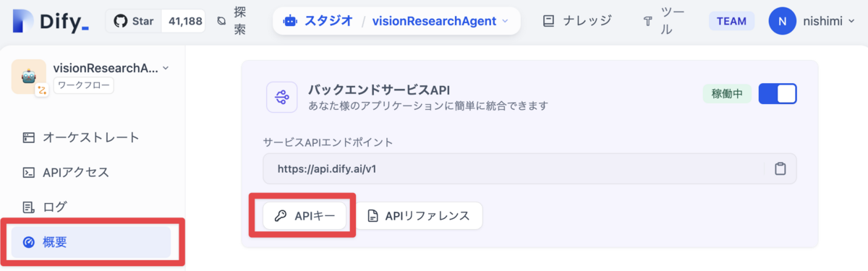The width and height of the screenshot is (868, 271).
Task: Click the robot icon beside スタジオ
Action: (289, 21)
